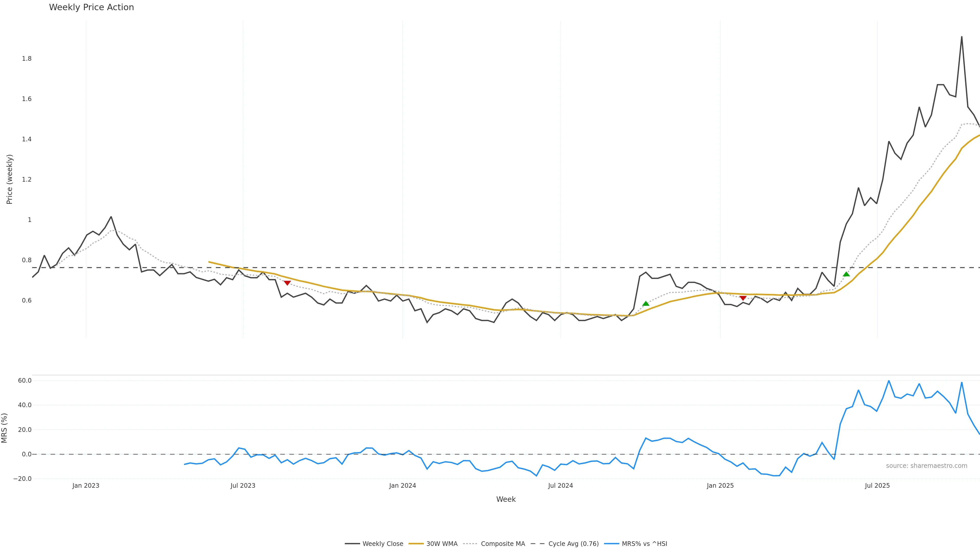
Task: Click the red down-triangle marker in early 2025
Action: pyautogui.click(x=743, y=298)
